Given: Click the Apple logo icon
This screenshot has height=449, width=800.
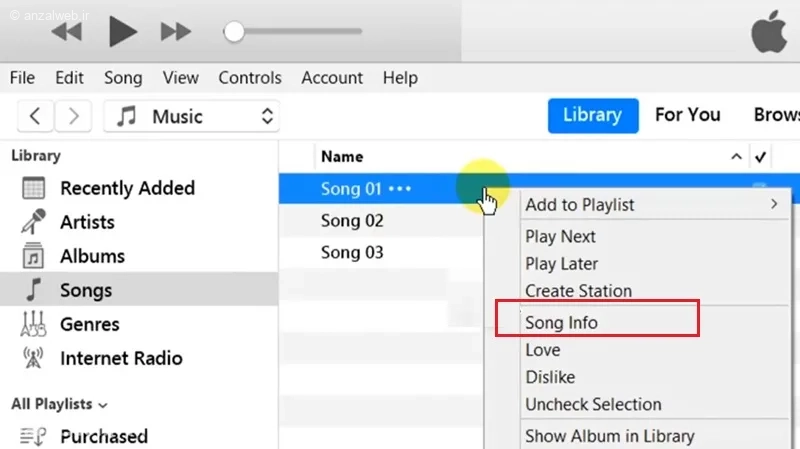Looking at the screenshot, I should click(769, 32).
